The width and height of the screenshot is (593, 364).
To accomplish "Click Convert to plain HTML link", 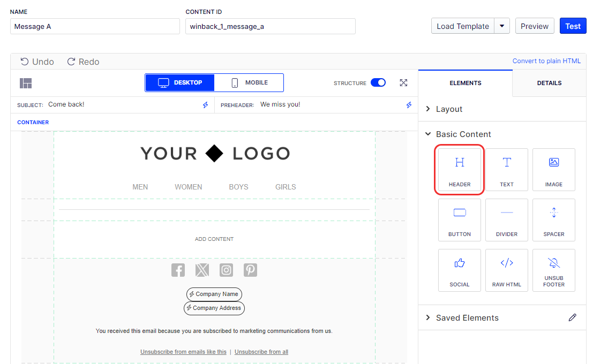I will [x=546, y=61].
